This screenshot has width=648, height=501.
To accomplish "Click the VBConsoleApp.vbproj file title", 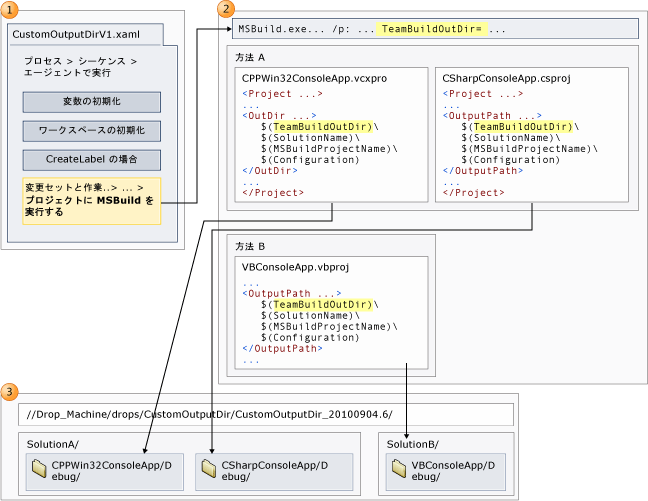I will pyautogui.click(x=295, y=267).
